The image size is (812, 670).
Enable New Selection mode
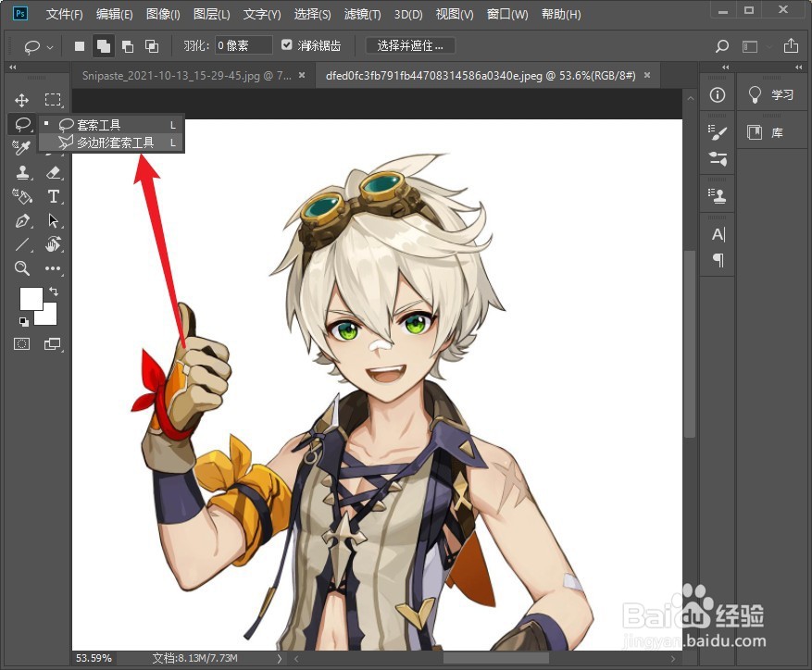pyautogui.click(x=80, y=46)
